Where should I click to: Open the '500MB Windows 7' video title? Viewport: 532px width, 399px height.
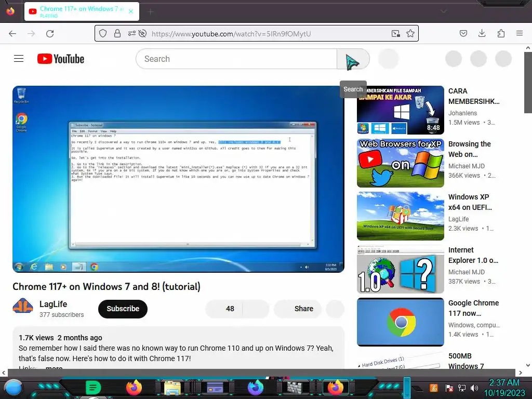(x=466, y=361)
